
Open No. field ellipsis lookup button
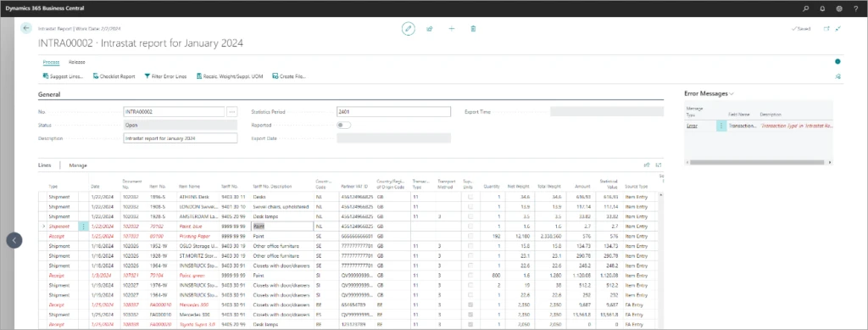point(232,112)
